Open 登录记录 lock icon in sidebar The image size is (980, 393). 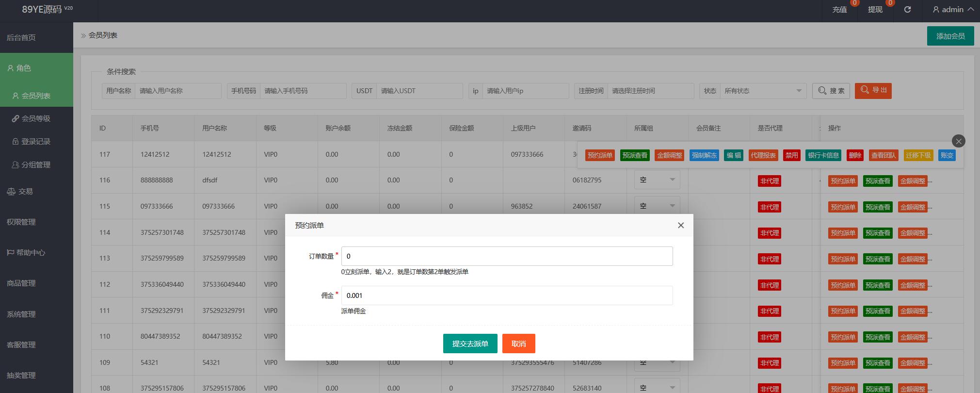point(16,141)
